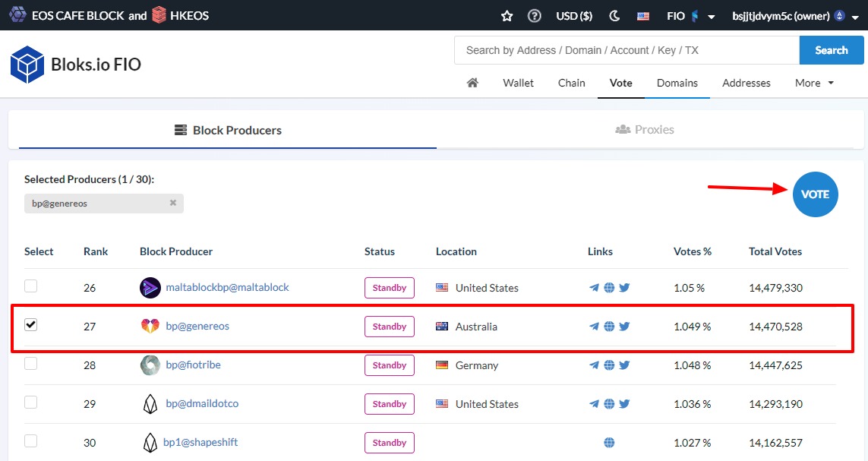The height and width of the screenshot is (461, 868).
Task: Focus the address/domain/account search field
Action: [627, 50]
